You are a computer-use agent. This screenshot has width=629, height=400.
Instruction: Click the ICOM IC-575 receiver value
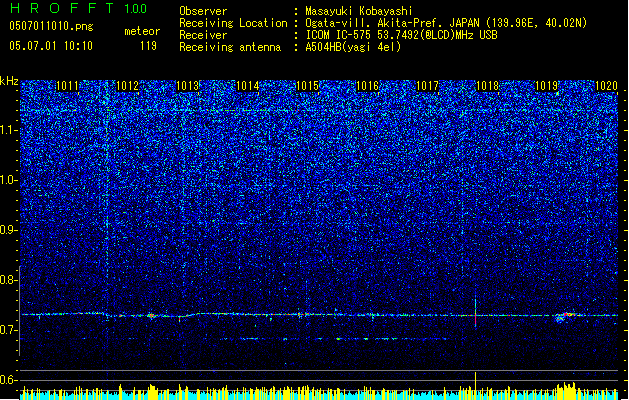(x=401, y=35)
